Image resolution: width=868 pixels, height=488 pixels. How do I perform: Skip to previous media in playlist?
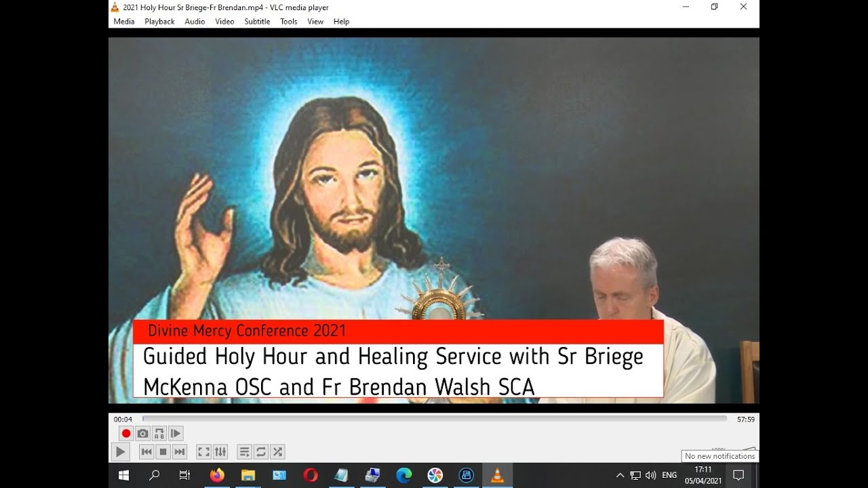(x=146, y=452)
